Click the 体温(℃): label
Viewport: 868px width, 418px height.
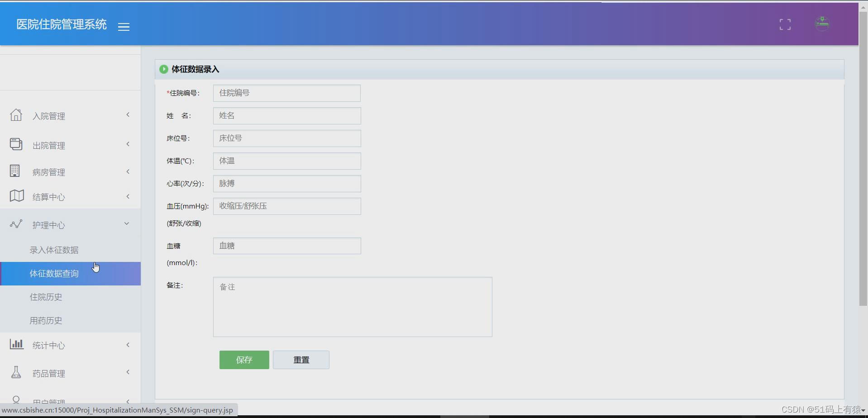(x=180, y=161)
